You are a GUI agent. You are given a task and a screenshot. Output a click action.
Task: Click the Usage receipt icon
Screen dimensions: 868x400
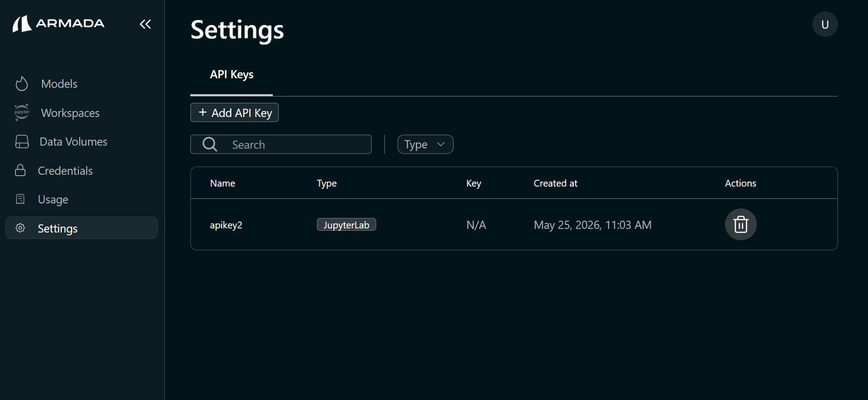point(20,199)
